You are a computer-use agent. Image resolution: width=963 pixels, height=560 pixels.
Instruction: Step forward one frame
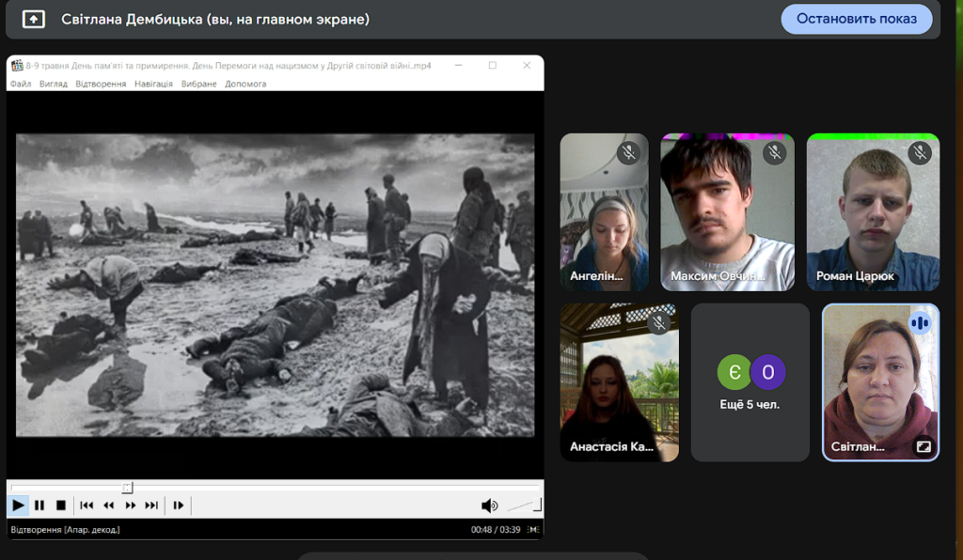(178, 506)
